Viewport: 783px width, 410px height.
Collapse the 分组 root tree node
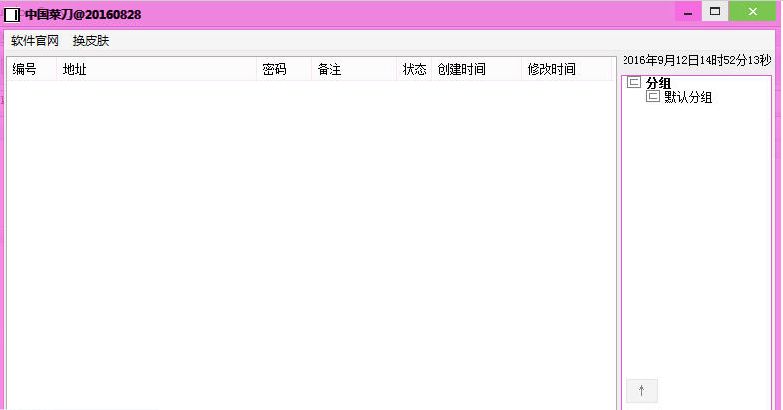coord(633,83)
